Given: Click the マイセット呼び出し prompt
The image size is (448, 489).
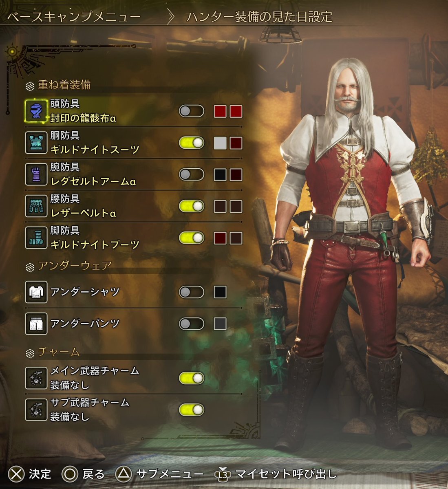Looking at the screenshot, I should pyautogui.click(x=277, y=474).
